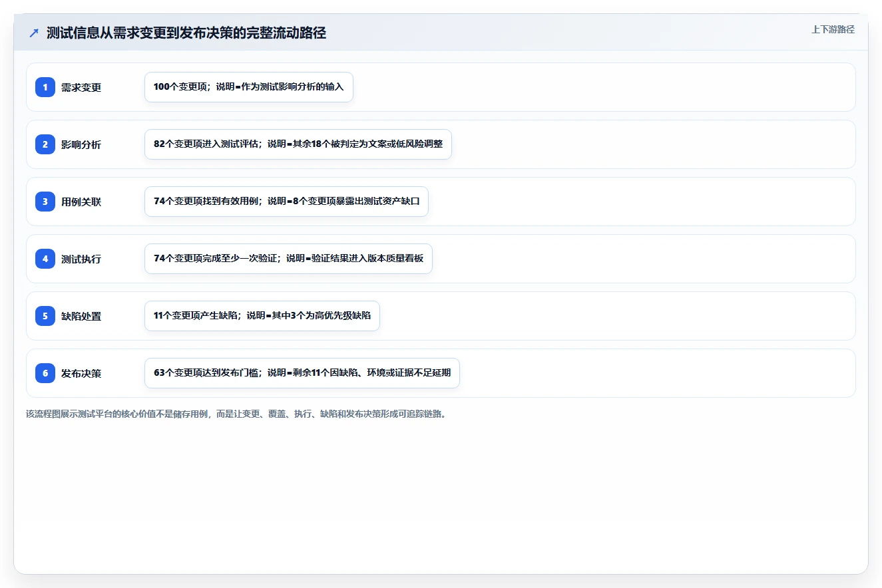
Task: Select the 发布决策 step label
Action: pyautogui.click(x=81, y=373)
